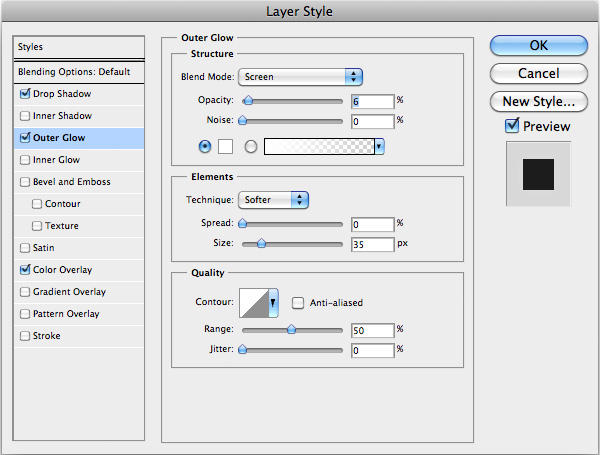Enable the Stroke checkbox
The image size is (600, 455).
click(x=25, y=336)
